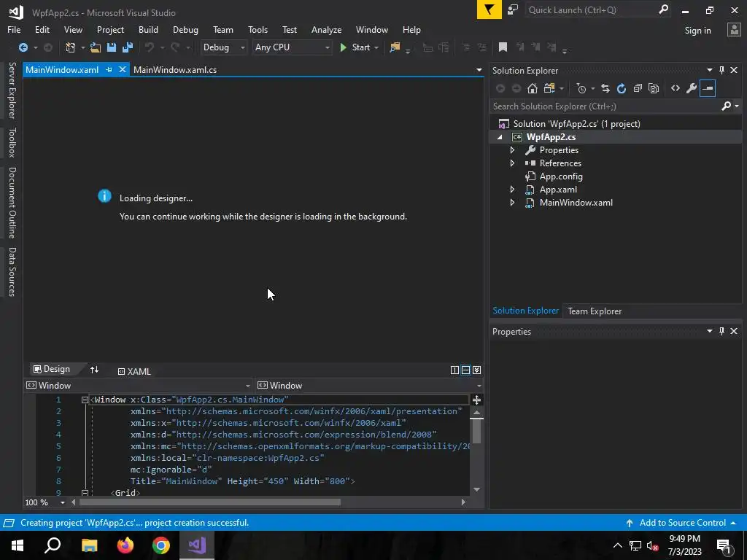
Task: Expand the References node
Action: tap(512, 163)
